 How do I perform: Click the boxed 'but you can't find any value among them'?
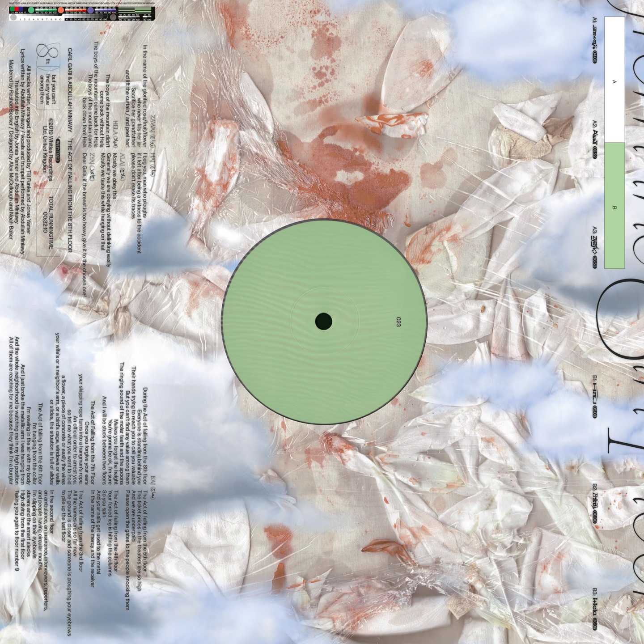(48, 89)
